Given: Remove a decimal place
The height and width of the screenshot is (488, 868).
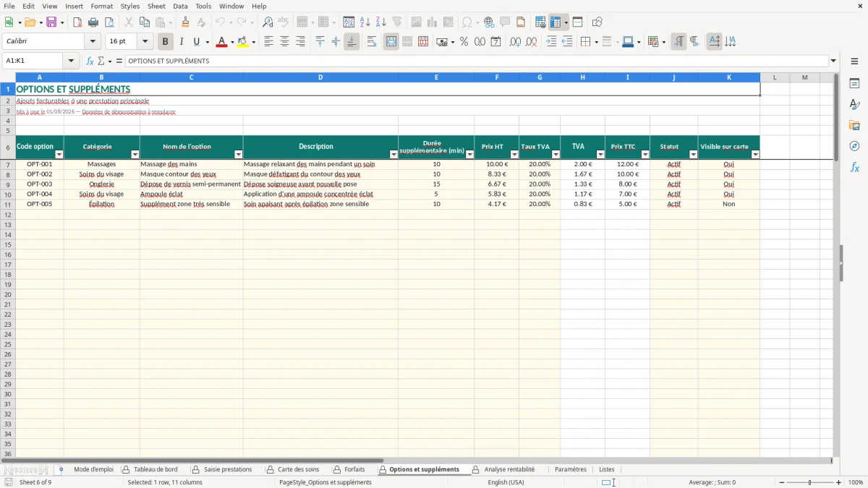Looking at the screenshot, I should click(x=532, y=42).
